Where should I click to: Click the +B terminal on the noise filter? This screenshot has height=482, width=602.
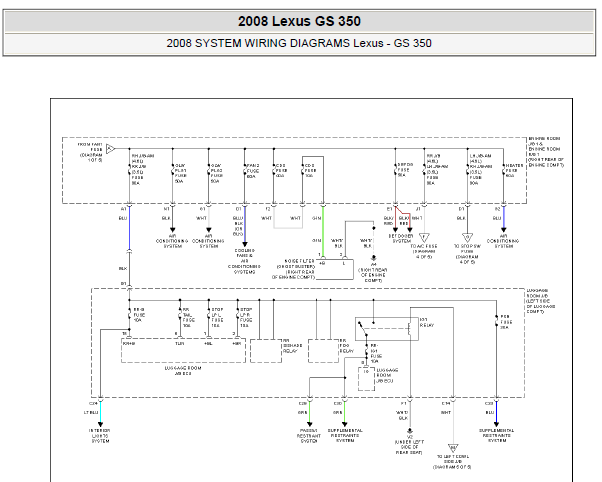click(x=322, y=263)
